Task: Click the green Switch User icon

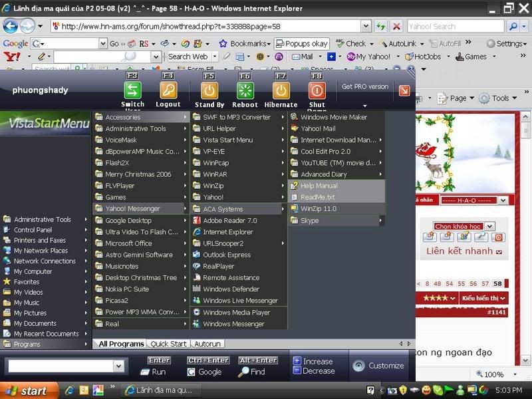Action: tap(133, 90)
